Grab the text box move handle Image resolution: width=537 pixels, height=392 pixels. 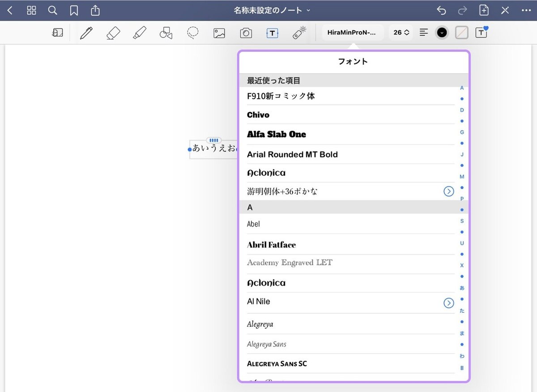(214, 140)
